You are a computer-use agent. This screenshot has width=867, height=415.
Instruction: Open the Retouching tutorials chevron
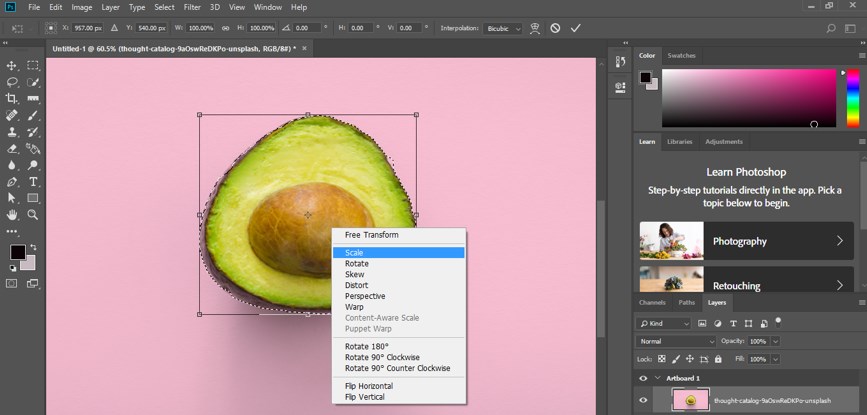coord(839,285)
